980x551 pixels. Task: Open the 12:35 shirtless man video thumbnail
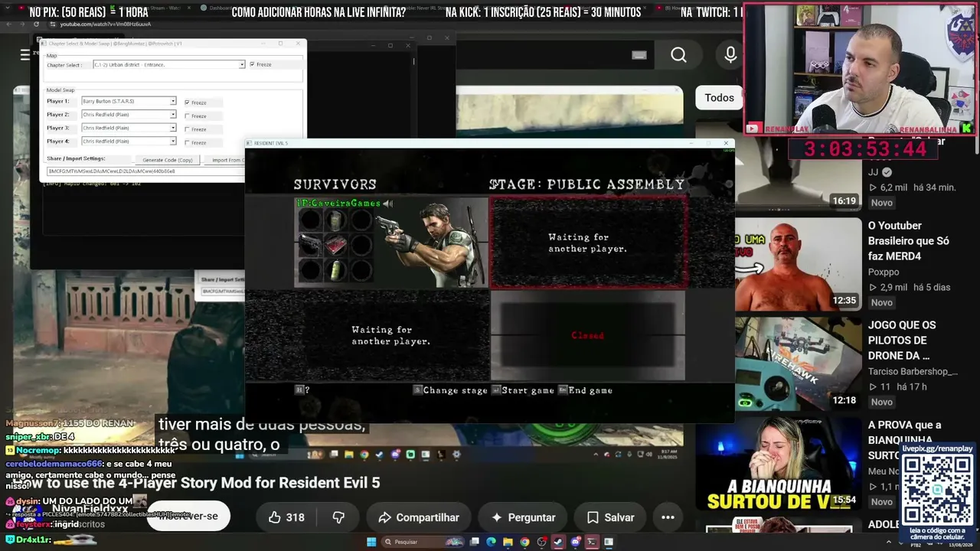pyautogui.click(x=799, y=264)
